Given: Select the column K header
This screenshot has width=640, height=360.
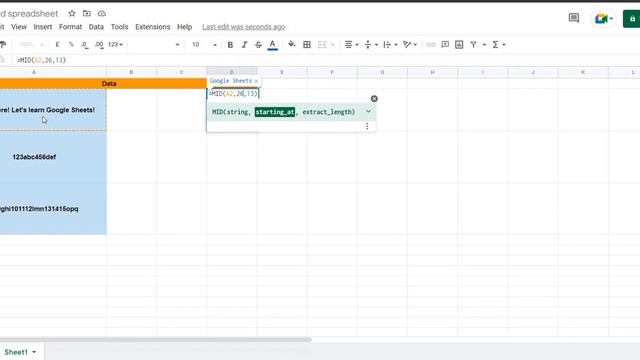Looking at the screenshot, I should (583, 72).
